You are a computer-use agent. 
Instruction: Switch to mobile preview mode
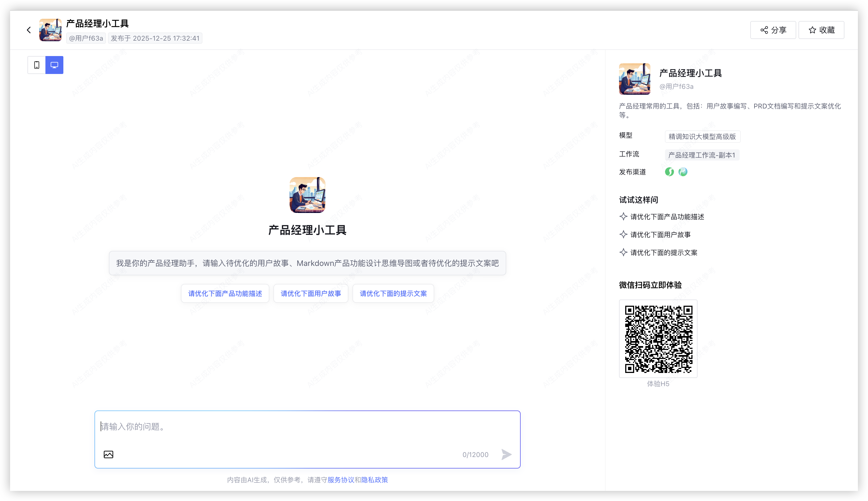(x=36, y=65)
